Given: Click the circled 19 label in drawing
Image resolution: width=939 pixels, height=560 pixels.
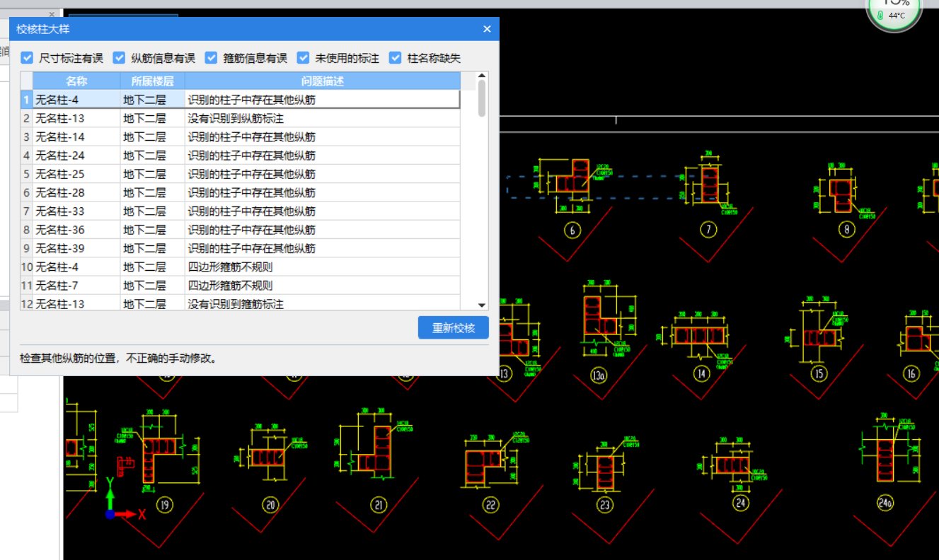Looking at the screenshot, I should coord(165,504).
